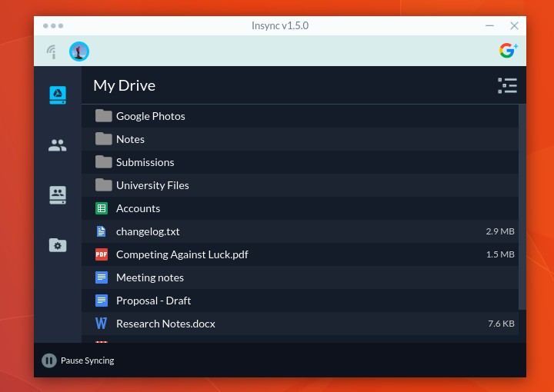
Task: Select the user account avatar
Action: [x=79, y=51]
